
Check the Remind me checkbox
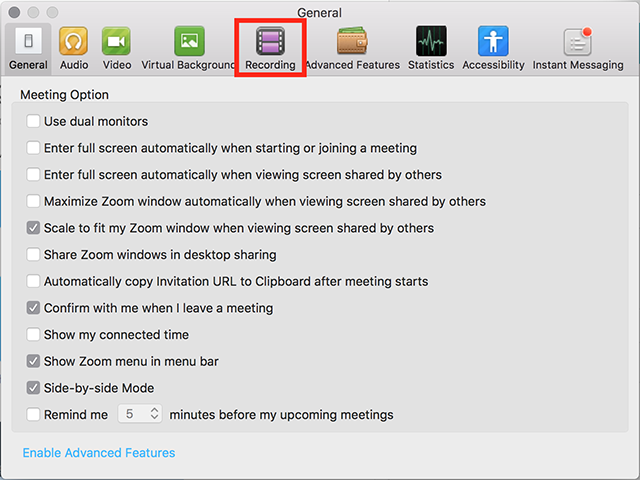point(34,414)
